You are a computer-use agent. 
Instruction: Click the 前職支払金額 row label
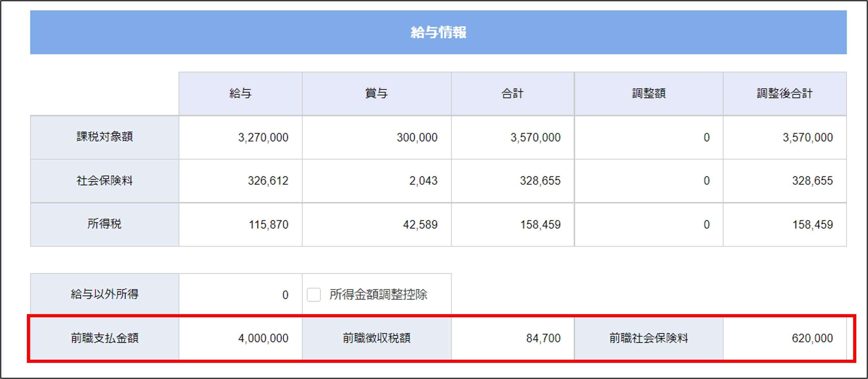coord(104,338)
